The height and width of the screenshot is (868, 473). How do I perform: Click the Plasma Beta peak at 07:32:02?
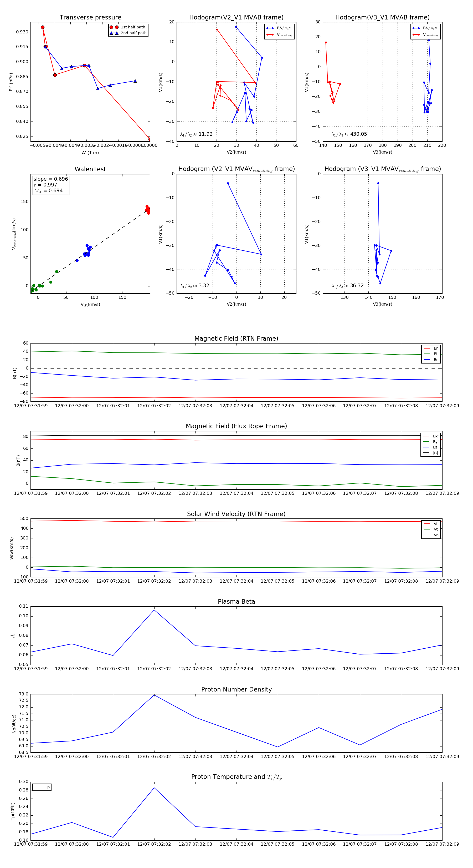(154, 610)
